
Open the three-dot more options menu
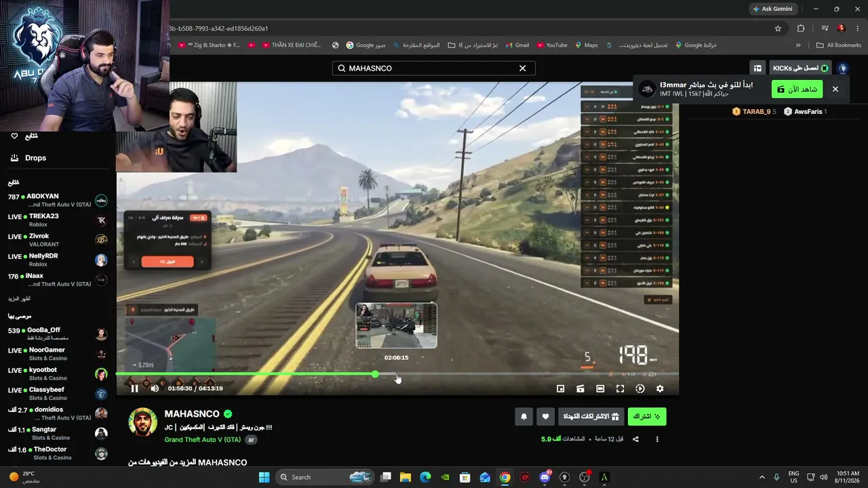pyautogui.click(x=657, y=439)
